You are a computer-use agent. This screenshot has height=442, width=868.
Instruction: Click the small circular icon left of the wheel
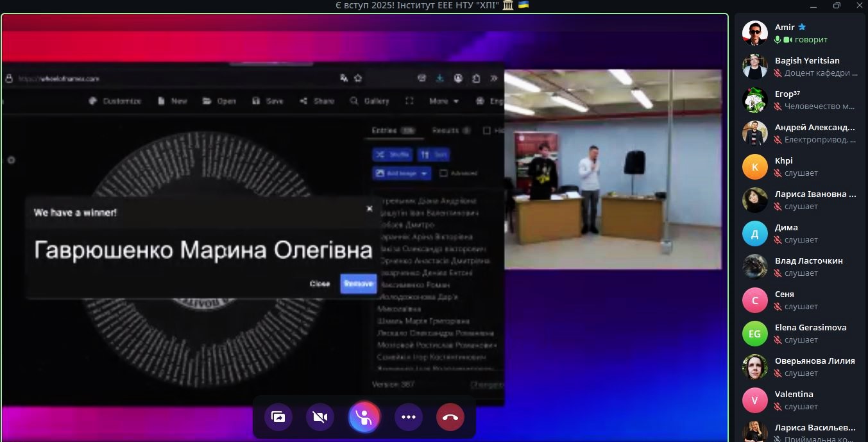[11, 160]
